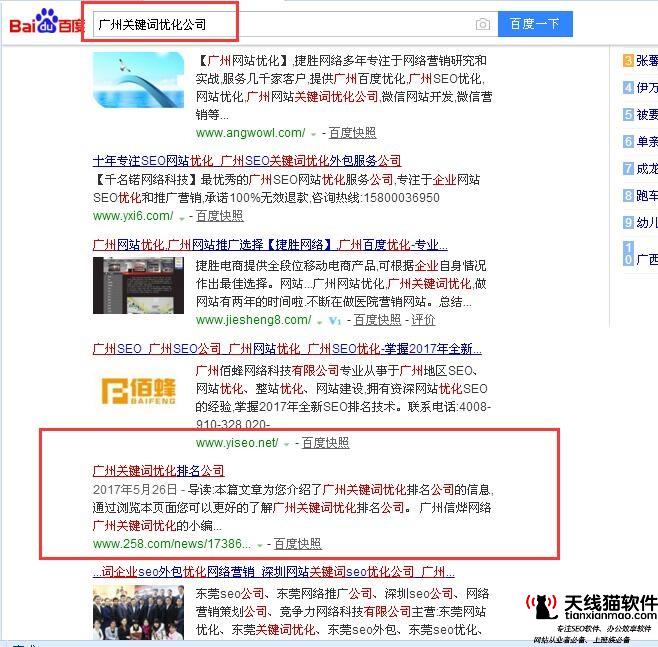This screenshot has width=658, height=647.
Task: Click the 百度一下 search button
Action: tap(535, 24)
